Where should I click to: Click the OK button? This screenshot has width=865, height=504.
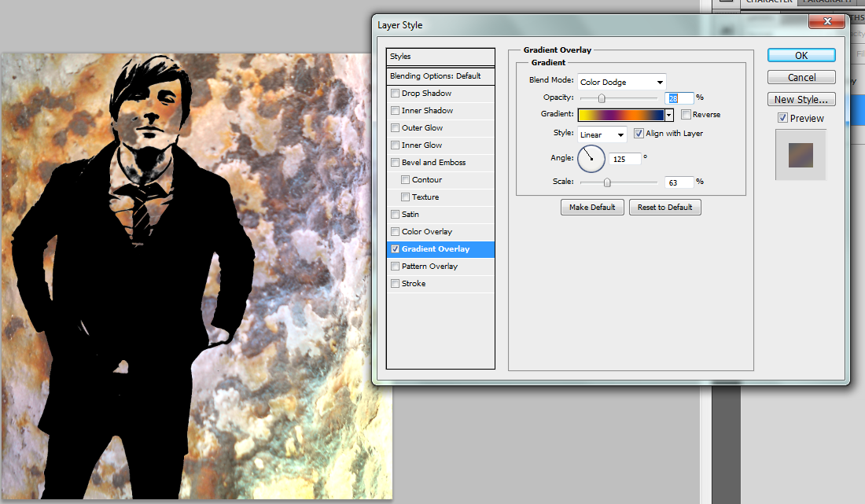801,55
